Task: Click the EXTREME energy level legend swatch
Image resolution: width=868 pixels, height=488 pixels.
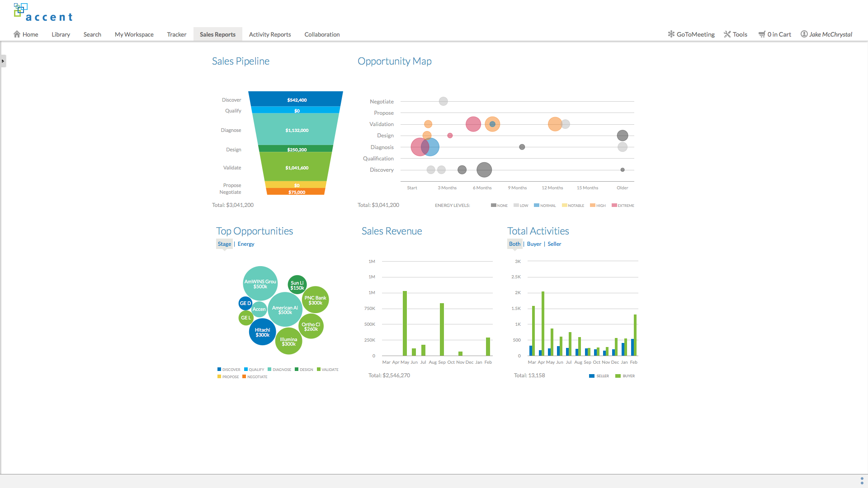Action: pyautogui.click(x=614, y=205)
